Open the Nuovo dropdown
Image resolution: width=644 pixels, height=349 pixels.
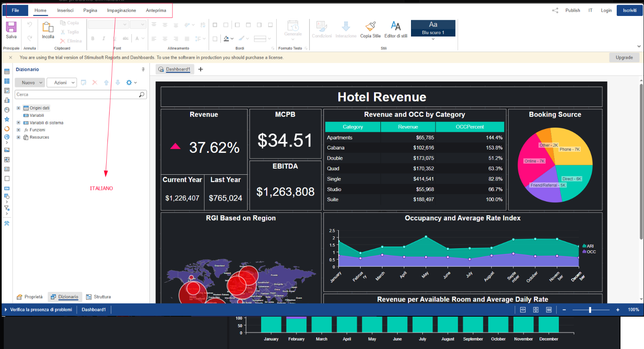29,83
